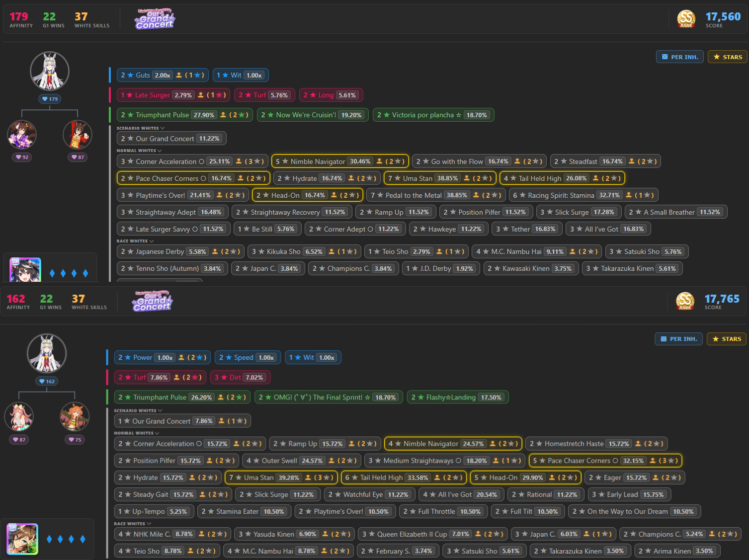
Task: Select the main character portrait above the 179 badge
Action: point(50,71)
